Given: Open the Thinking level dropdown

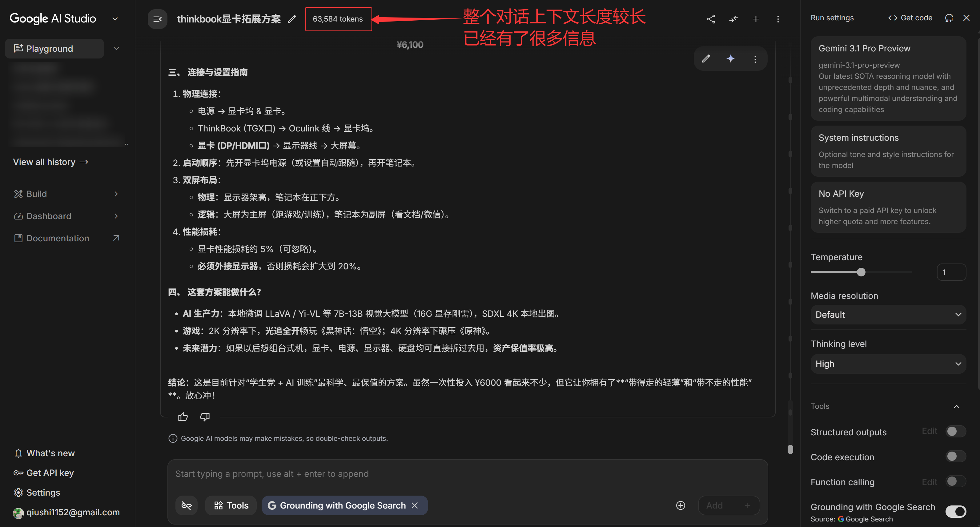Looking at the screenshot, I should point(888,364).
